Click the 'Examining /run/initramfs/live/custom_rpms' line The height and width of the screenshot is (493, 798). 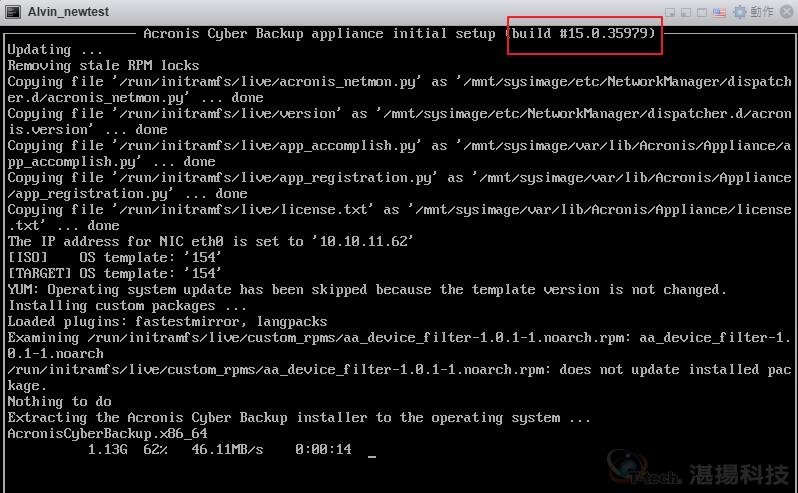coord(400,345)
